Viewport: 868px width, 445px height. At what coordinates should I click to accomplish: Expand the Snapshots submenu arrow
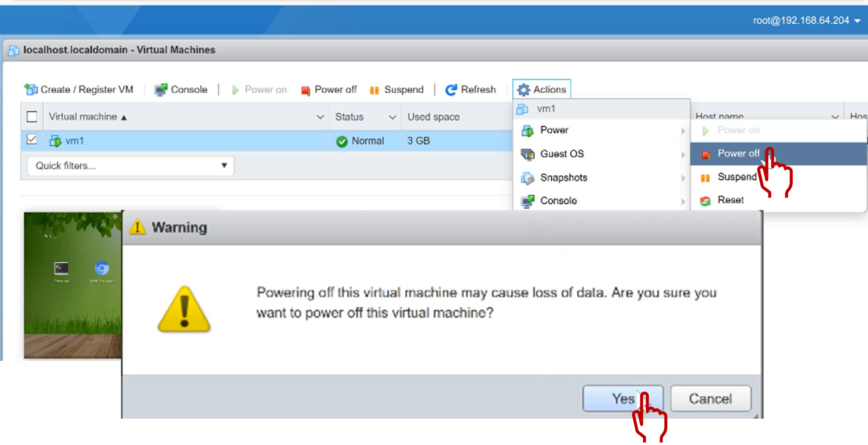683,178
